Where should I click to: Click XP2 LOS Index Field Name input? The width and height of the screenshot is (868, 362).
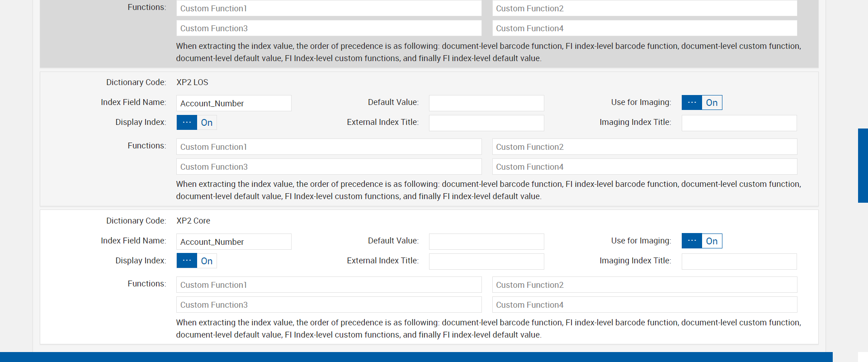(234, 103)
